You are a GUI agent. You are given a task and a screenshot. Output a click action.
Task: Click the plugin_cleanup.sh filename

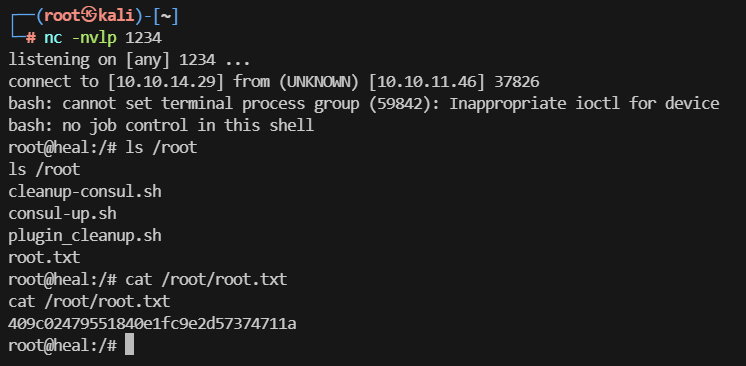[x=85, y=236]
